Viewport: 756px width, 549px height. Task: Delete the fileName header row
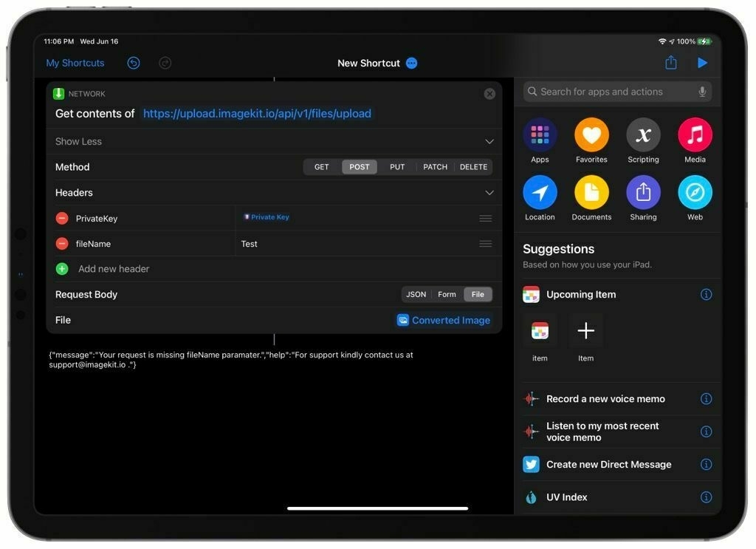[x=62, y=244]
